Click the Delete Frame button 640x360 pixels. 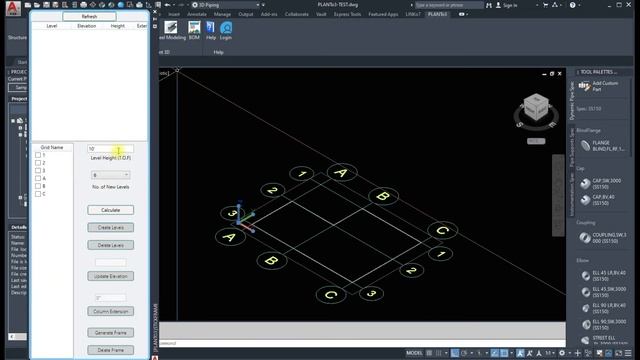coord(111,350)
